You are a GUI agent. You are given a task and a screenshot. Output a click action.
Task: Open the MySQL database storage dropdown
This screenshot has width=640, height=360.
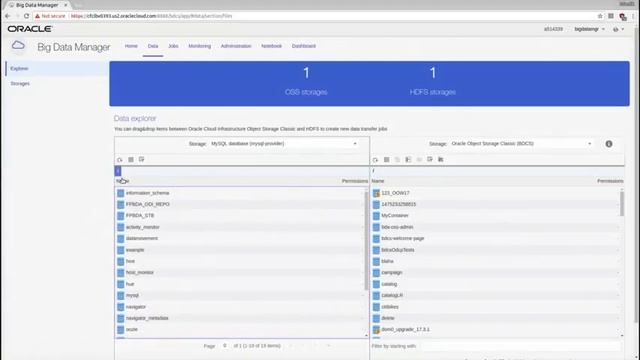tap(283, 144)
